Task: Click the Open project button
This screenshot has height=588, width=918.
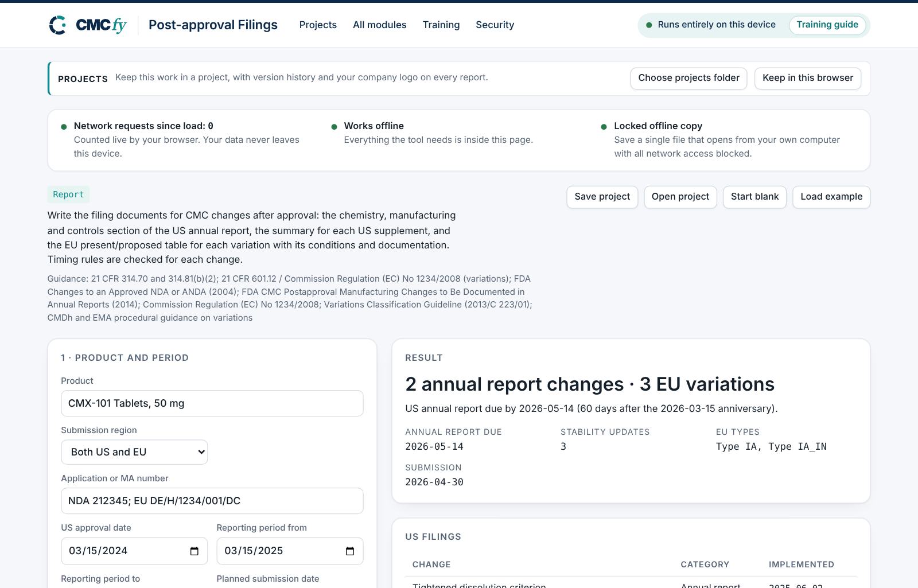Action: 680,197
